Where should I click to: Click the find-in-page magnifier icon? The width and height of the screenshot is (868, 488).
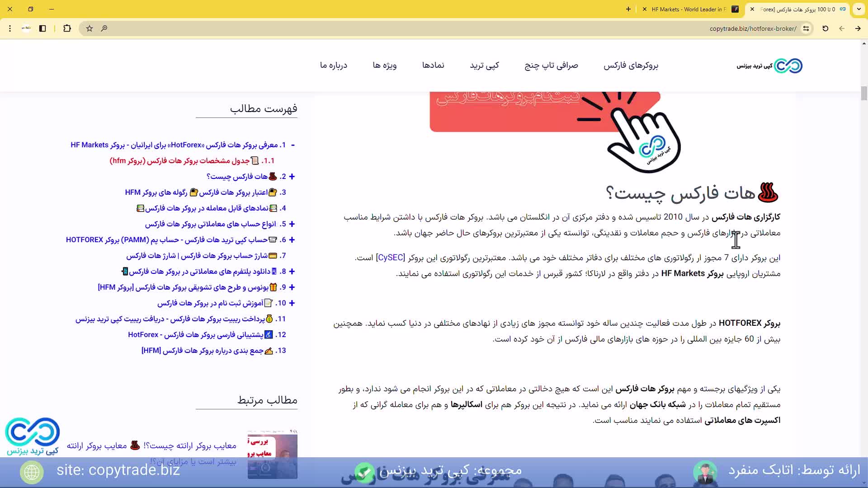tap(104, 28)
